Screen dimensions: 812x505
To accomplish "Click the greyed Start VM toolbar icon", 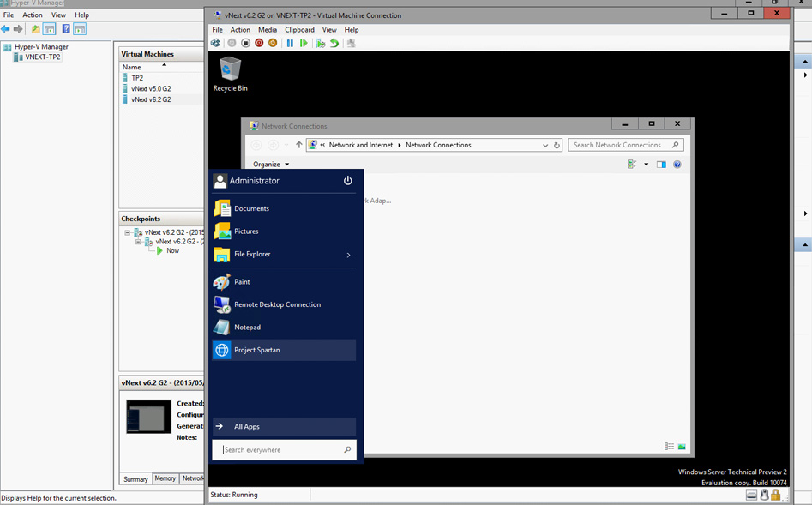I will click(232, 43).
